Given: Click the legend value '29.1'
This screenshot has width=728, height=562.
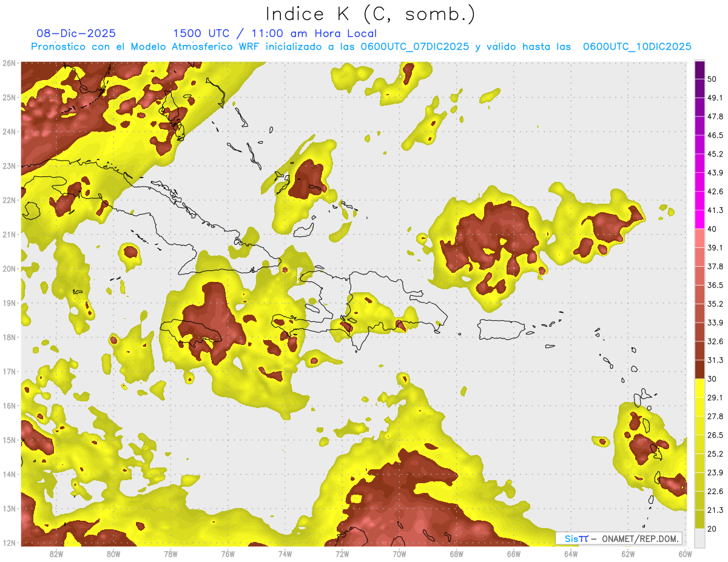Looking at the screenshot, I should [715, 398].
